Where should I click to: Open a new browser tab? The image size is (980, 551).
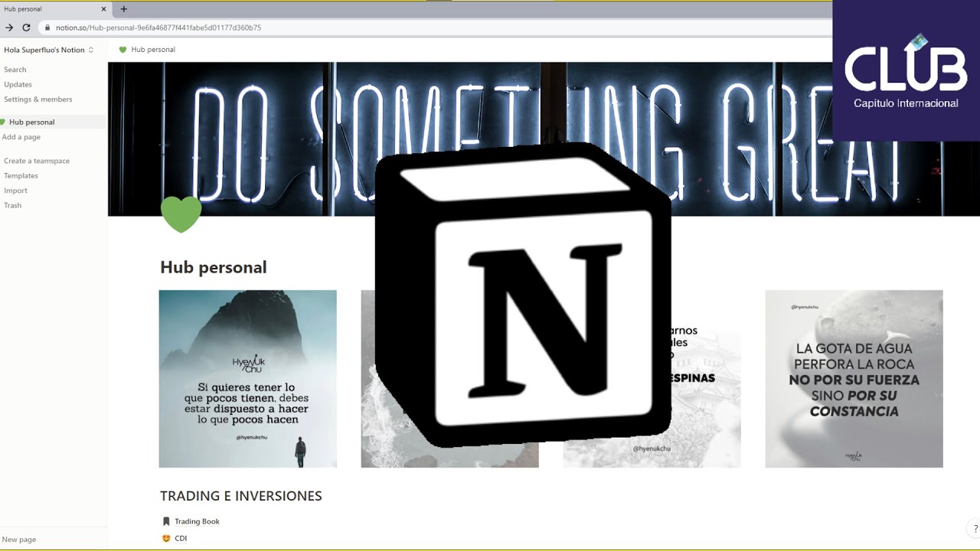point(124,9)
